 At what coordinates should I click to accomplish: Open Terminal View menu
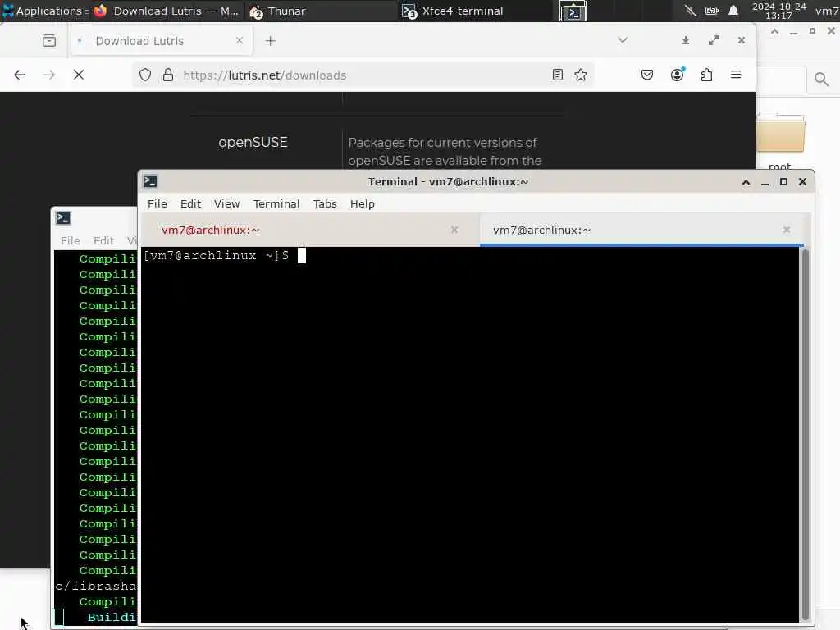pyautogui.click(x=226, y=203)
